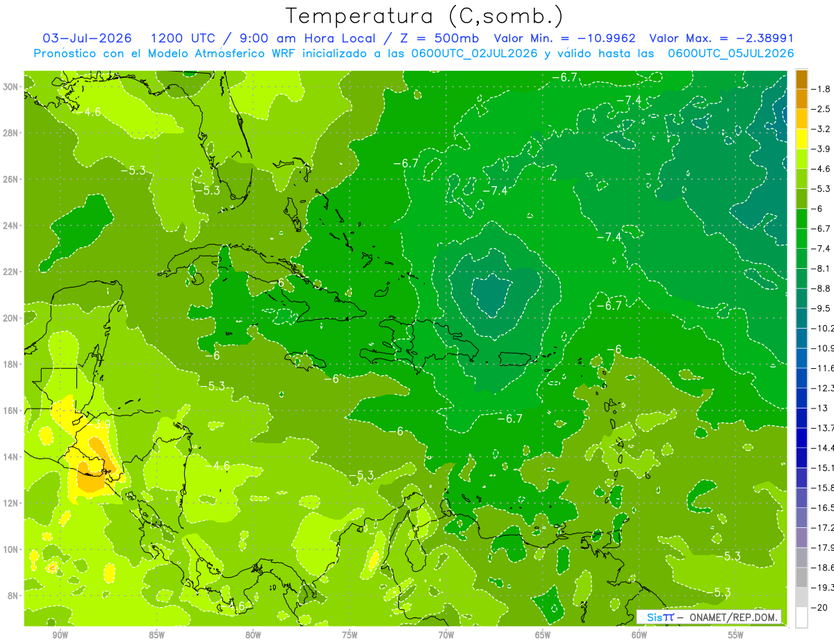This screenshot has width=834, height=644.
Task: Click the '-18.6' colorbar label
Action: click(x=824, y=567)
